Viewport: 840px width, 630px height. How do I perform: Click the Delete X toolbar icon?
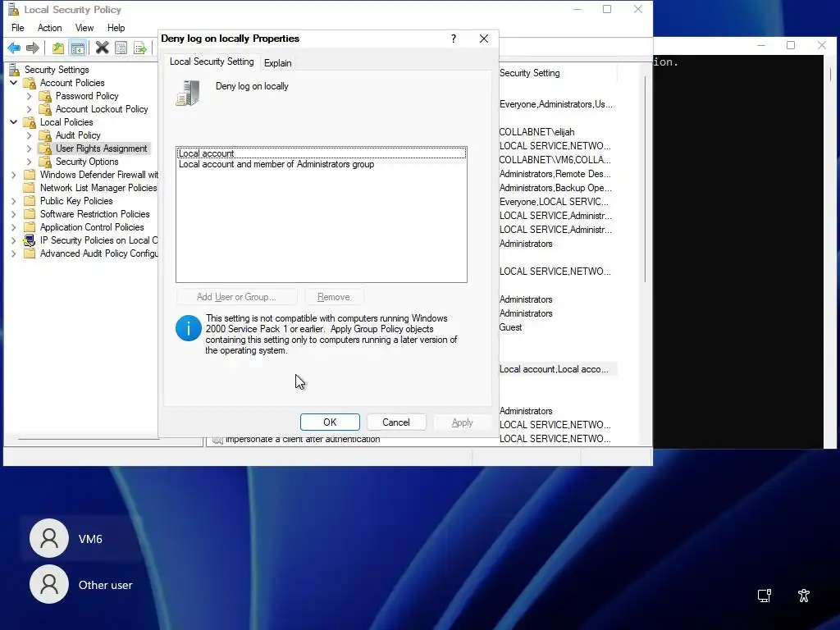coord(102,48)
